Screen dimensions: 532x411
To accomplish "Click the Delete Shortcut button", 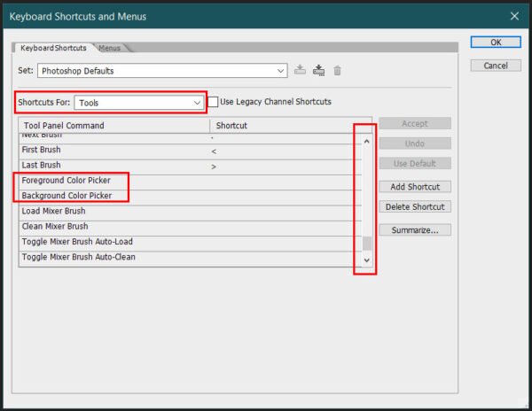I will click(415, 206).
